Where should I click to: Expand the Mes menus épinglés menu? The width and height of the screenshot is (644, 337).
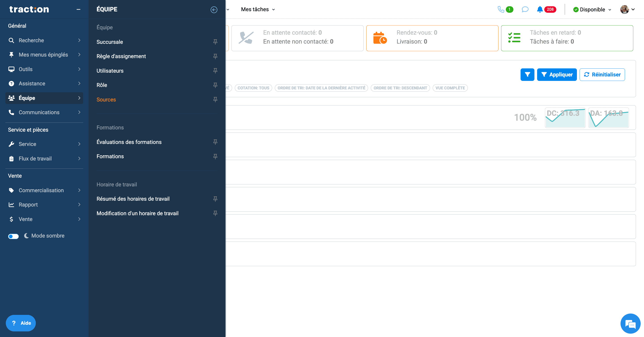(44, 55)
